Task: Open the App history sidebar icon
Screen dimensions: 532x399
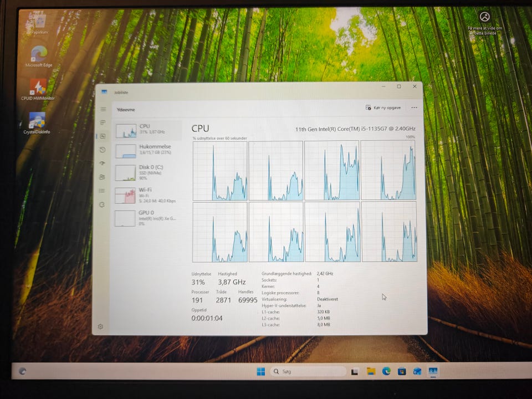Action: click(103, 150)
